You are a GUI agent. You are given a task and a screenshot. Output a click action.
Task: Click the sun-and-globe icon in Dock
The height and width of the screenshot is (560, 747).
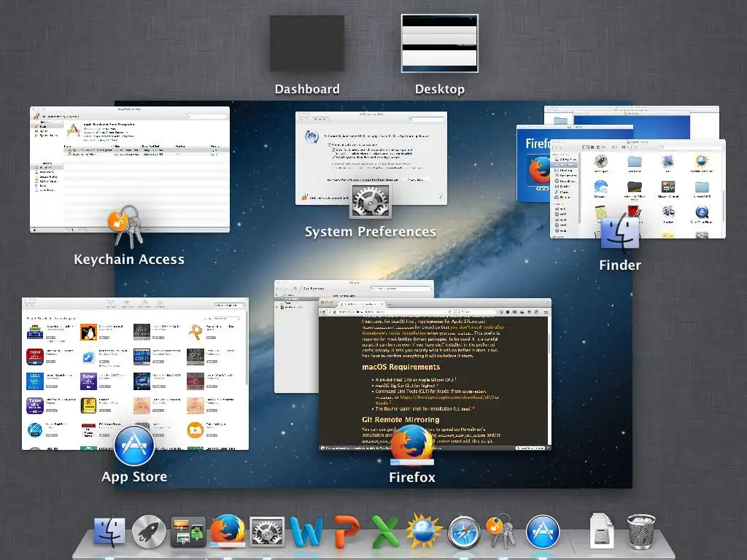click(x=424, y=531)
